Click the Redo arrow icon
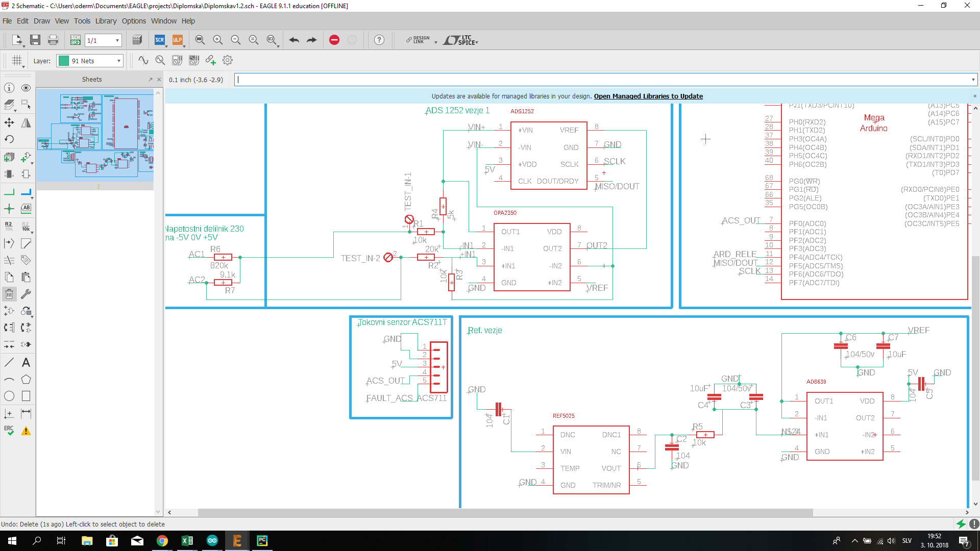The width and height of the screenshot is (980, 551). click(311, 40)
